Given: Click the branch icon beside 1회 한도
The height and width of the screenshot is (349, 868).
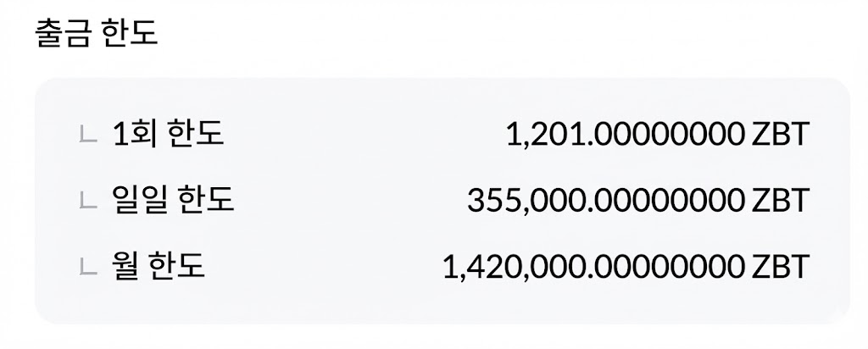Looking at the screenshot, I should 86,133.
